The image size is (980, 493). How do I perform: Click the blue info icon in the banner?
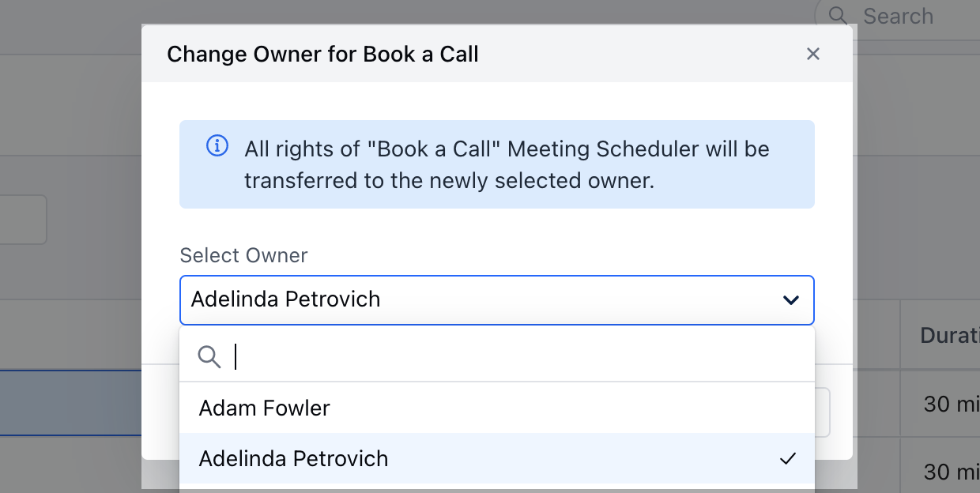click(x=217, y=146)
